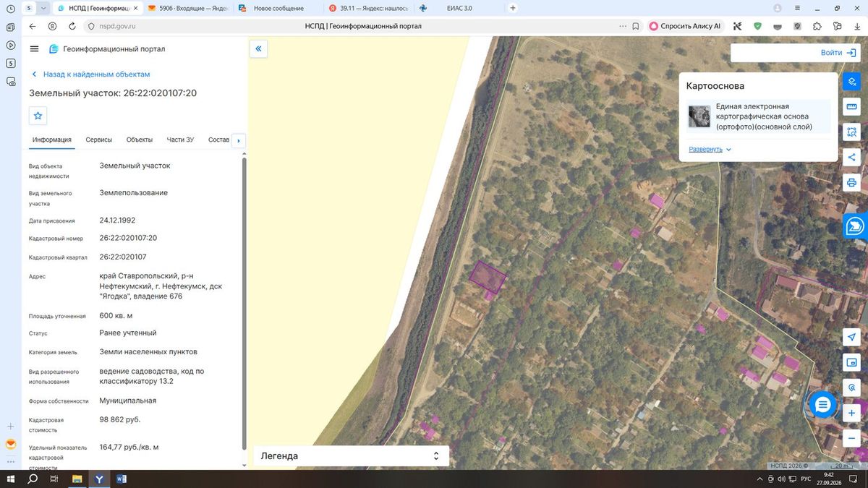The height and width of the screenshot is (488, 868).
Task: Open browser downloads arrow icon
Action: (x=857, y=26)
